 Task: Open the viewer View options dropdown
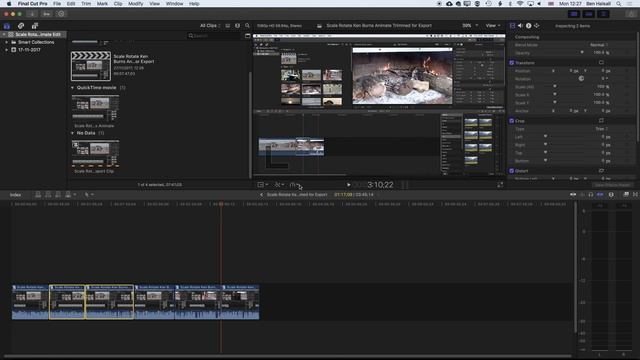[493, 26]
